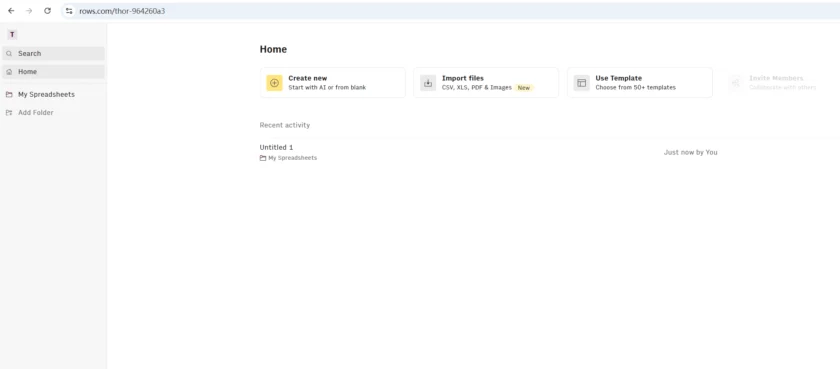This screenshot has height=369, width=840.
Task: Click the Use Template card
Action: [640, 82]
